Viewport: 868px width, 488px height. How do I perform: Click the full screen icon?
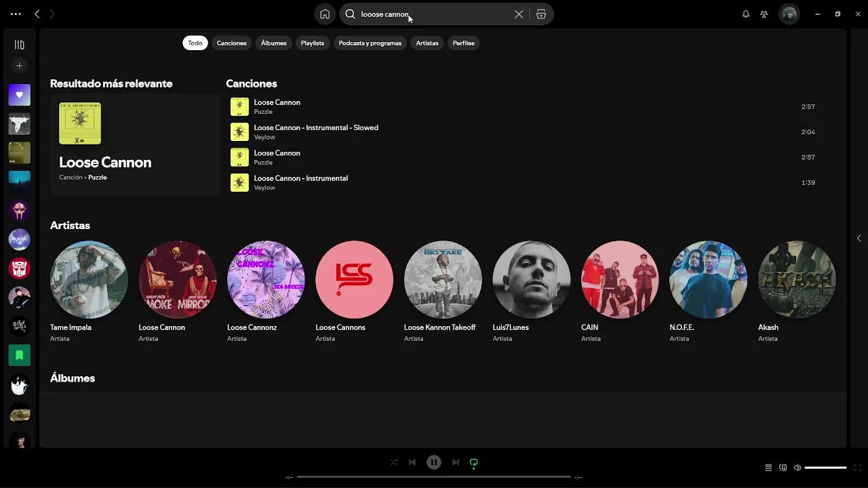click(x=858, y=468)
